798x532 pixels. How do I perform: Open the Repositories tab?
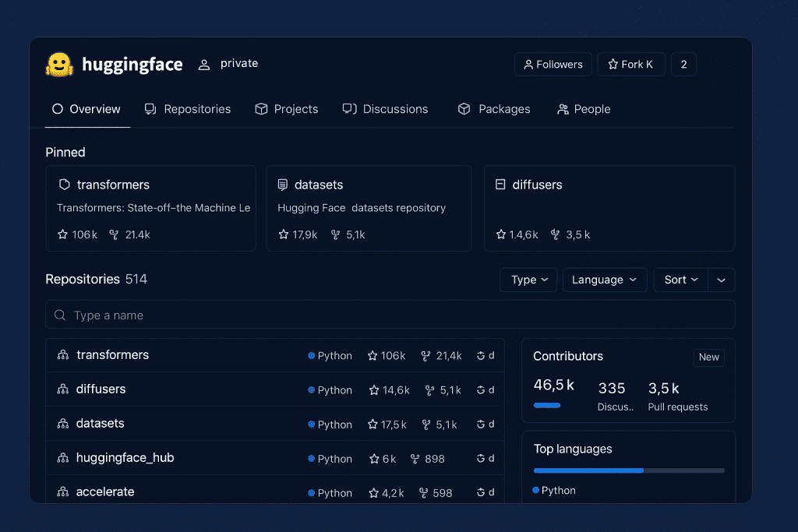pyautogui.click(x=188, y=109)
